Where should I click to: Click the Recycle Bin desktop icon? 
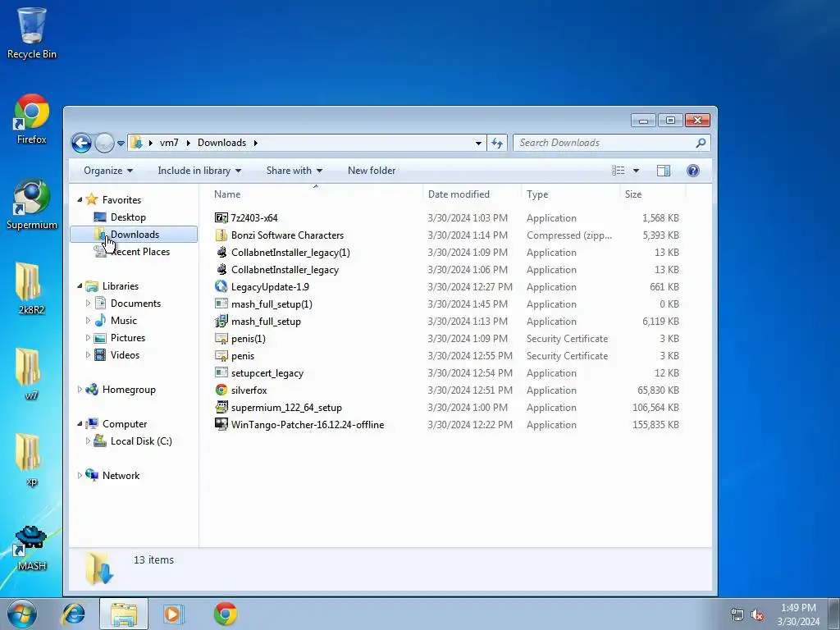(x=32, y=33)
